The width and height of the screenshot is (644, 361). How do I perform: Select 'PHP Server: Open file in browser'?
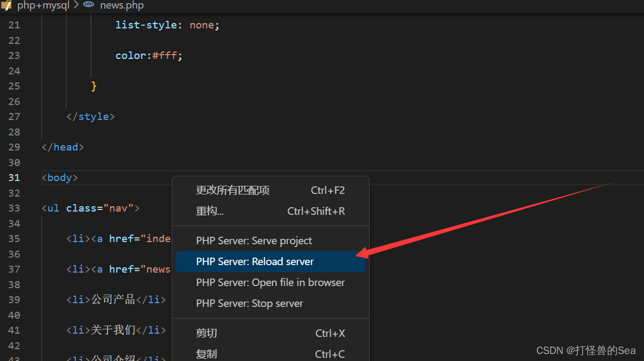(x=270, y=282)
